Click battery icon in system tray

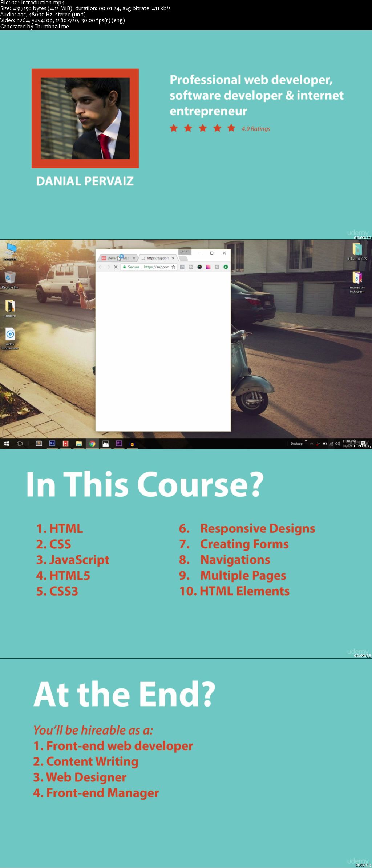[x=325, y=444]
